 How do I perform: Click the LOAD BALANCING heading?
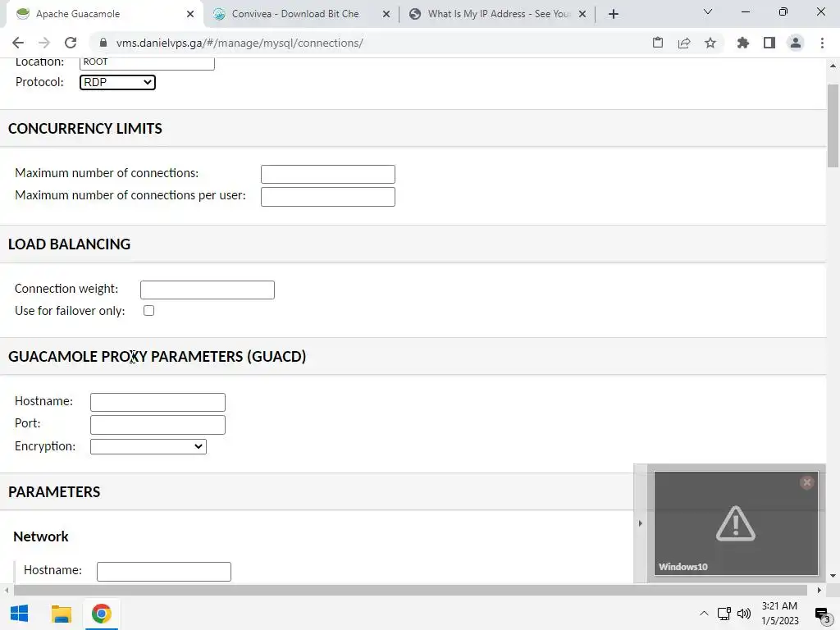pos(69,244)
